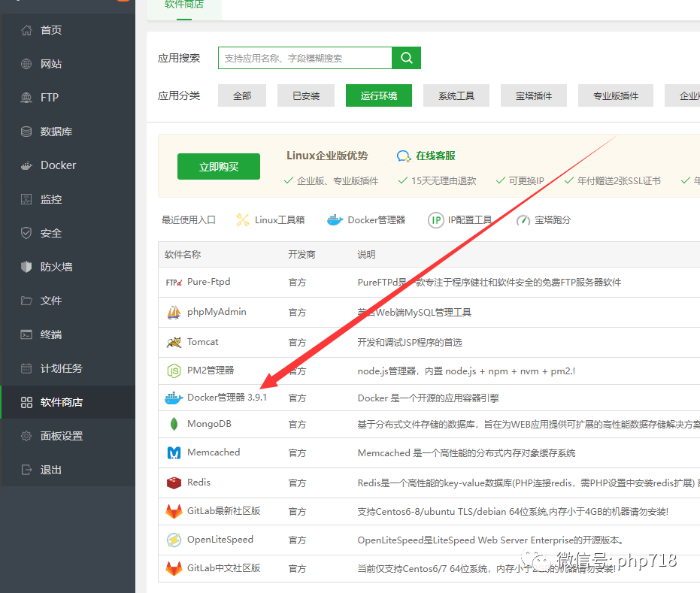The height and width of the screenshot is (593, 700).
Task: Click the Pure-Ftpd row icon
Action: (x=174, y=283)
